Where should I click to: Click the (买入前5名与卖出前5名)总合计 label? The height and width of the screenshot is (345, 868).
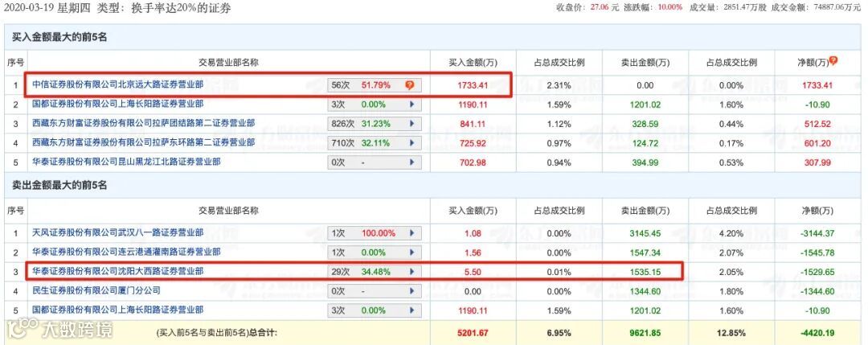tap(216, 334)
